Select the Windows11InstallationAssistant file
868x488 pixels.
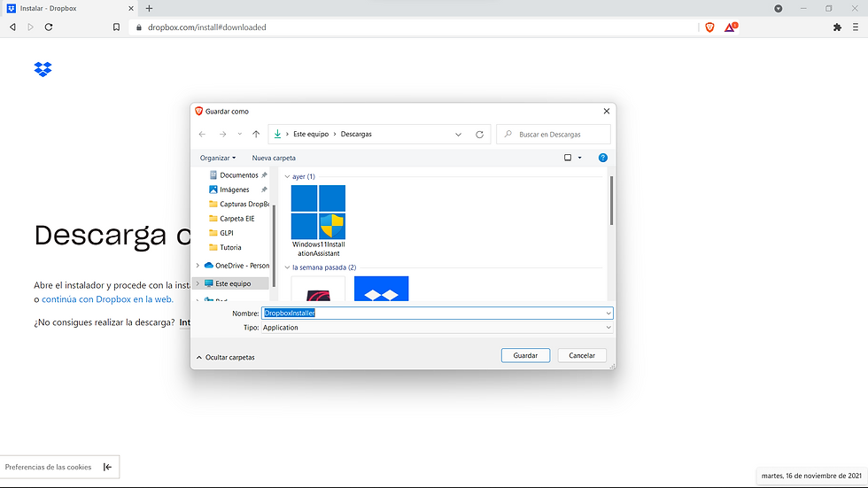318,221
